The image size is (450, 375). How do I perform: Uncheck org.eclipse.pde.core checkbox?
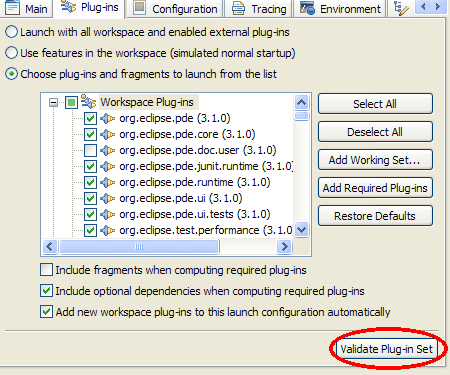pyautogui.click(x=90, y=134)
